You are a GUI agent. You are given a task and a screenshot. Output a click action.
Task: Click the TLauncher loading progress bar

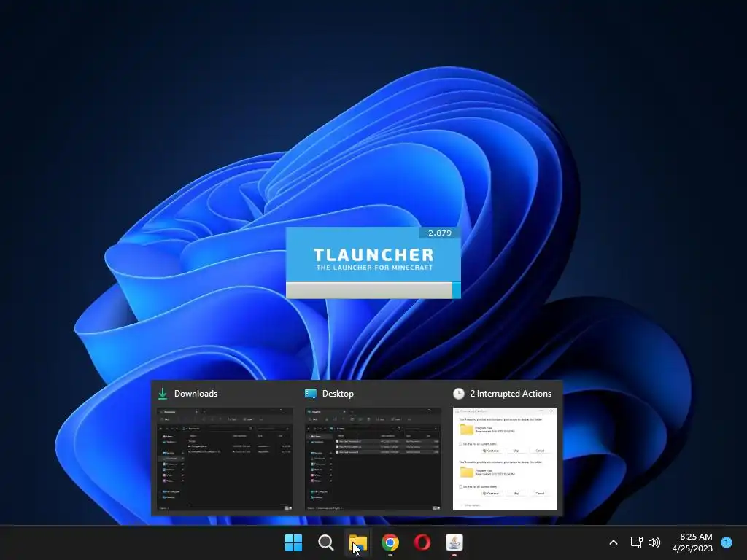tap(373, 290)
